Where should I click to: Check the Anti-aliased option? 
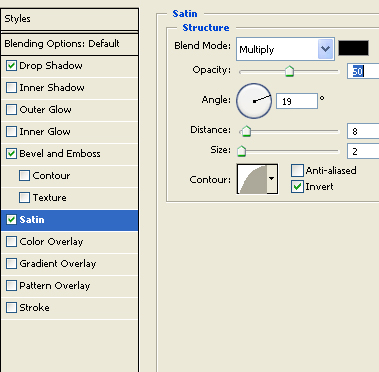tap(297, 170)
